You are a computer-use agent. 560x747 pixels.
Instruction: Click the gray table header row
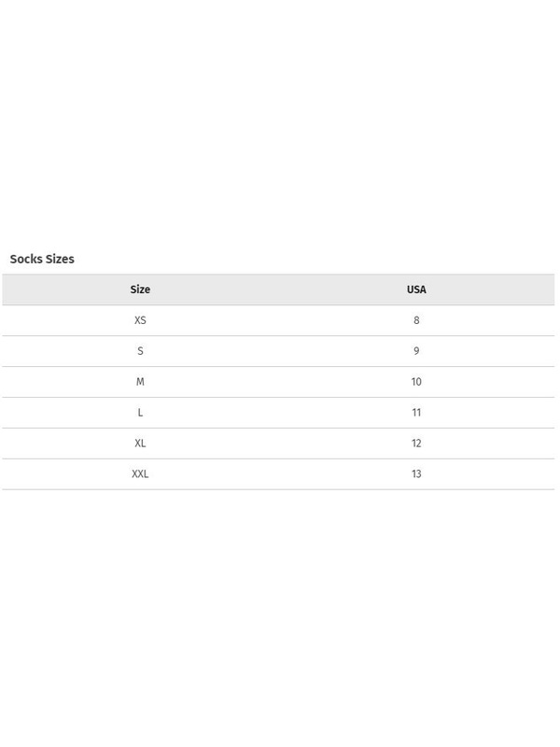click(x=278, y=289)
